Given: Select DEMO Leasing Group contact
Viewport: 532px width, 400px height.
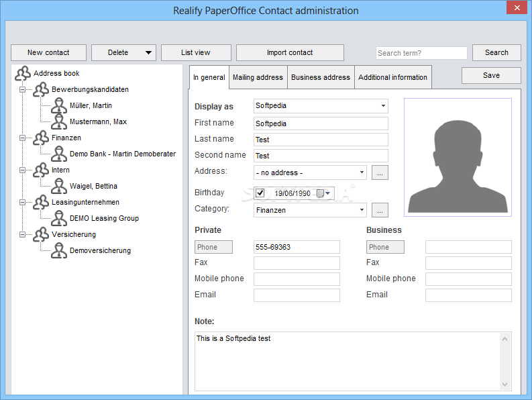Looking at the screenshot, I should point(104,218).
